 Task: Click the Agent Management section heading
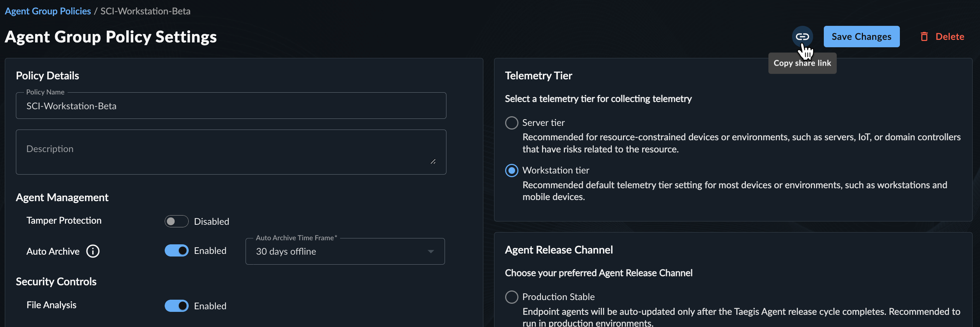click(x=62, y=197)
